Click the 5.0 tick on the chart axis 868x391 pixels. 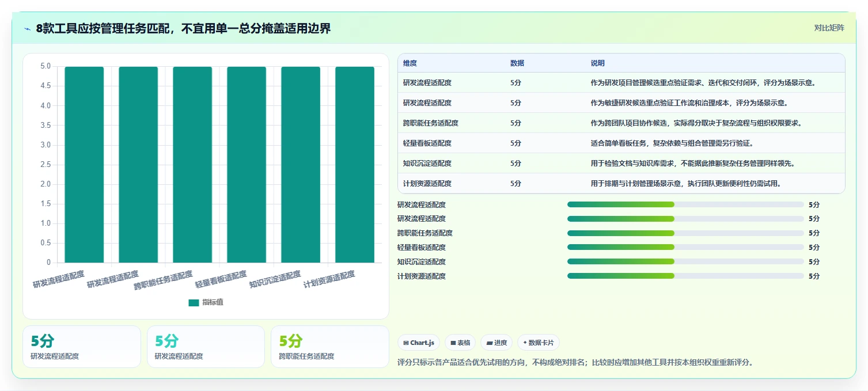pos(45,66)
